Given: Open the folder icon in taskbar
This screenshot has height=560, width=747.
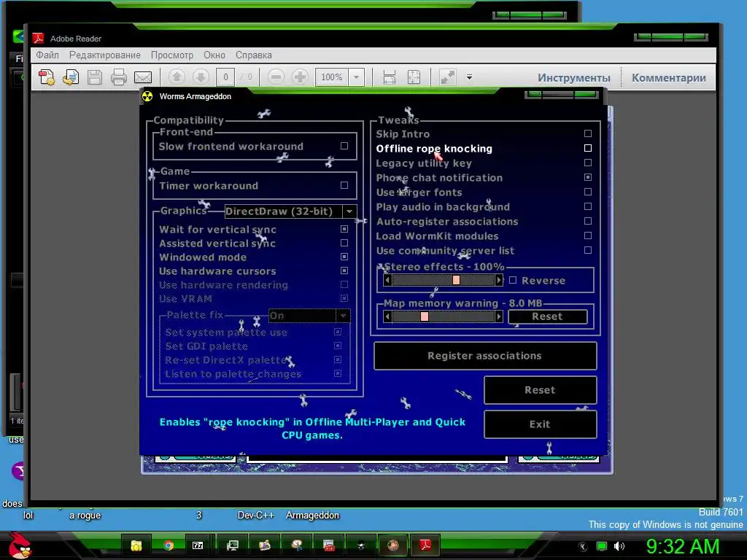Looking at the screenshot, I should coord(136,545).
